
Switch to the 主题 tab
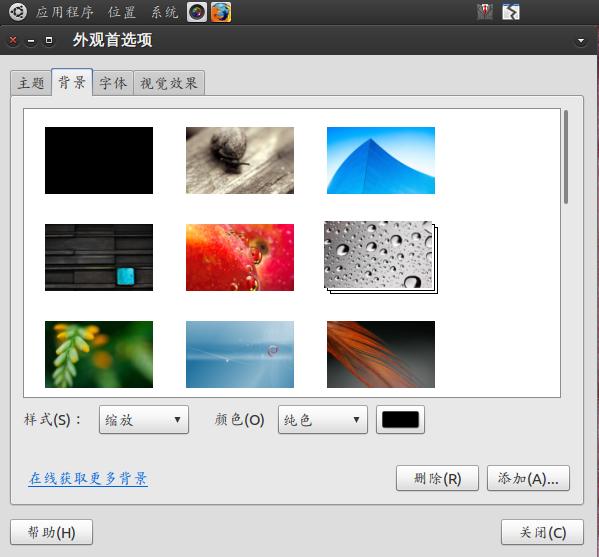31,83
